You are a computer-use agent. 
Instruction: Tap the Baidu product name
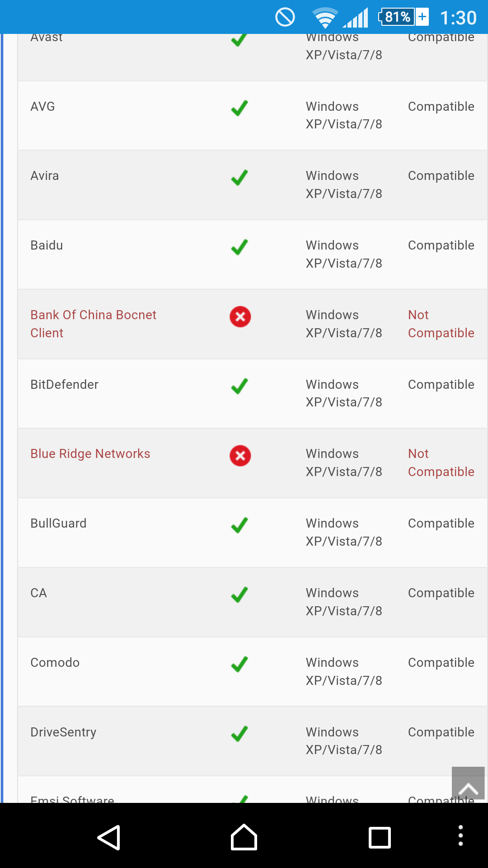pos(47,245)
